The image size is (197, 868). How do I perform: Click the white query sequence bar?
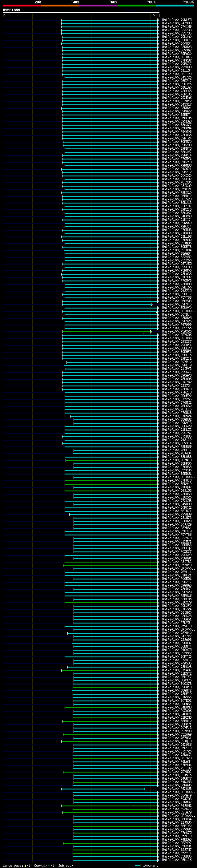[x=81, y=12]
